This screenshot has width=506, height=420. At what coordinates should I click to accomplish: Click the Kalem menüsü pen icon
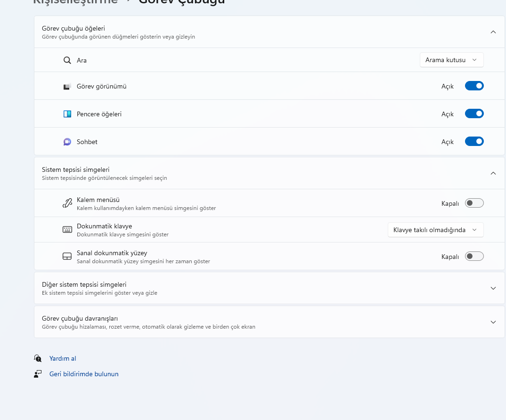coord(67,203)
